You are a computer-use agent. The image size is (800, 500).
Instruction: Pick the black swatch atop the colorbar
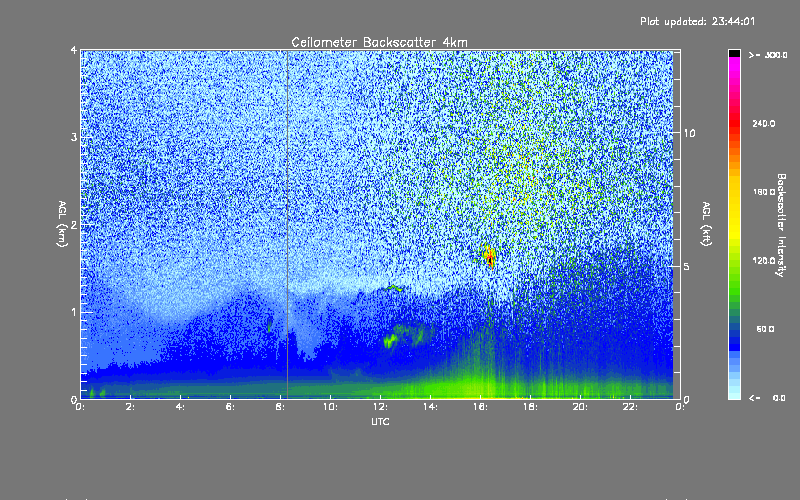(734, 54)
